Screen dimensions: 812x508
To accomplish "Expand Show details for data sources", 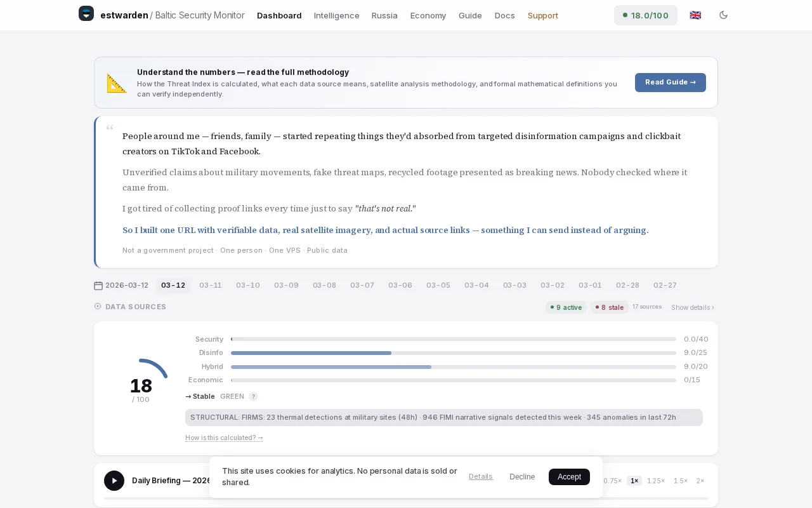I will (x=693, y=307).
